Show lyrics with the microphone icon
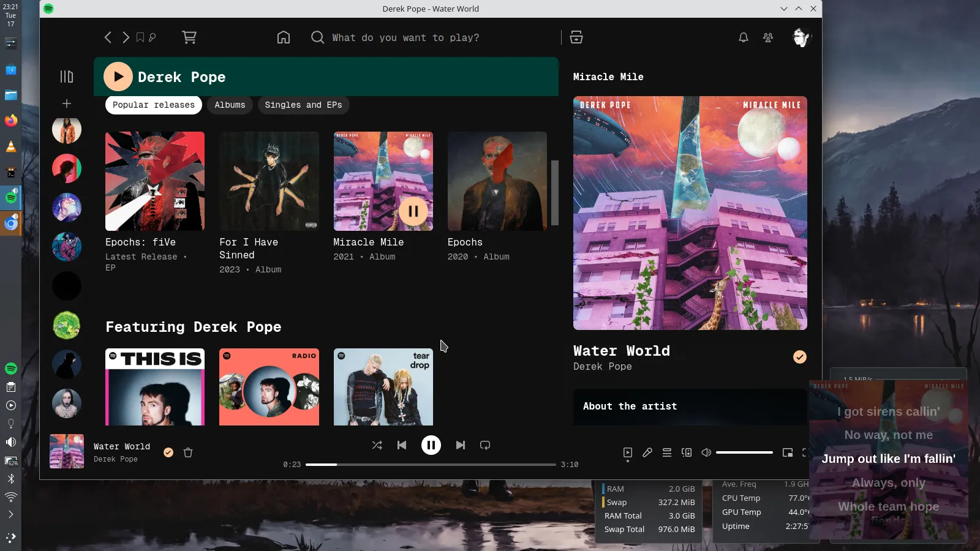980x551 pixels. [647, 452]
